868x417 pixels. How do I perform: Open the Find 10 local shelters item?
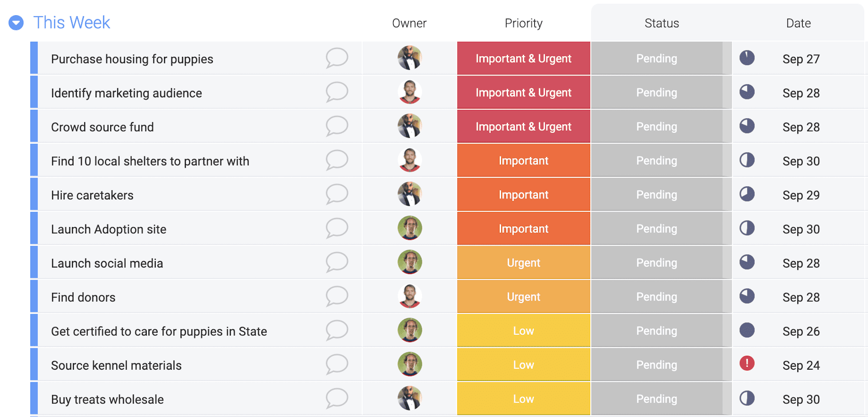pos(150,161)
